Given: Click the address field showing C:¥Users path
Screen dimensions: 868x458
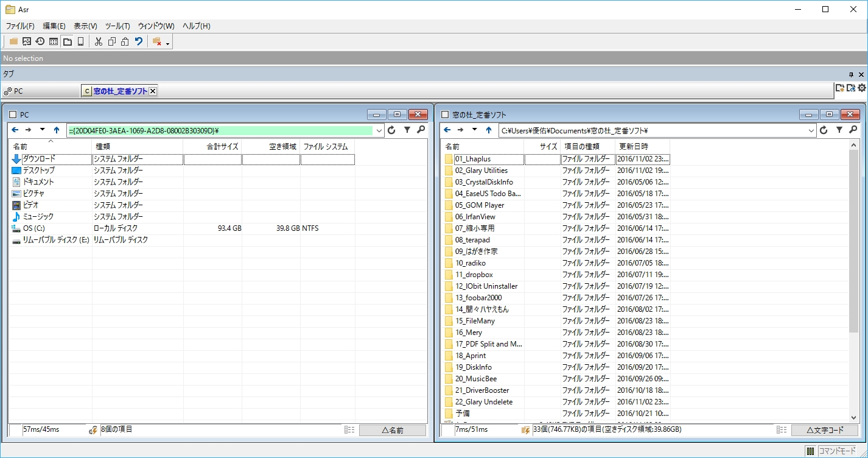Looking at the screenshot, I should (652, 130).
